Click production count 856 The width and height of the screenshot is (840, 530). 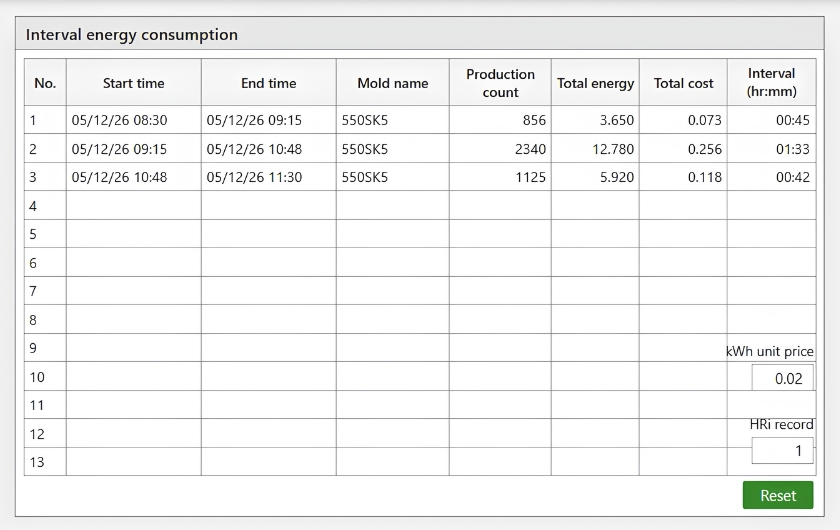(x=534, y=120)
